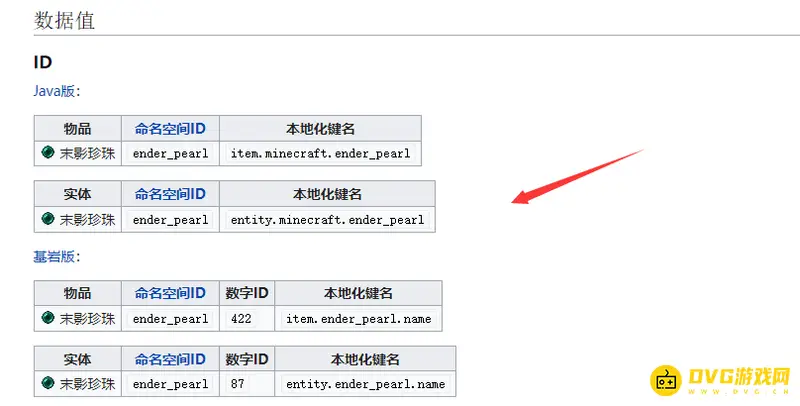
Task: Click 末影珍珠 text in the Java 物品 row
Action: pyautogui.click(x=88, y=153)
